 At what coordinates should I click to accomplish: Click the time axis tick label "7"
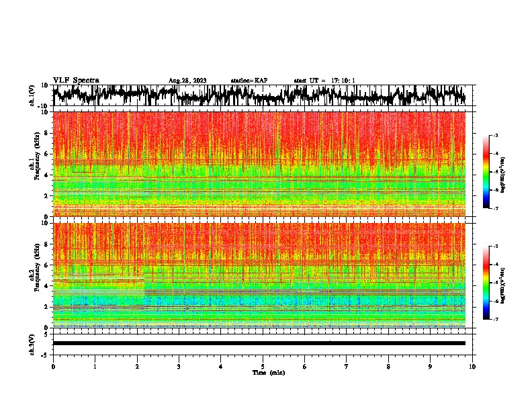click(347, 367)
